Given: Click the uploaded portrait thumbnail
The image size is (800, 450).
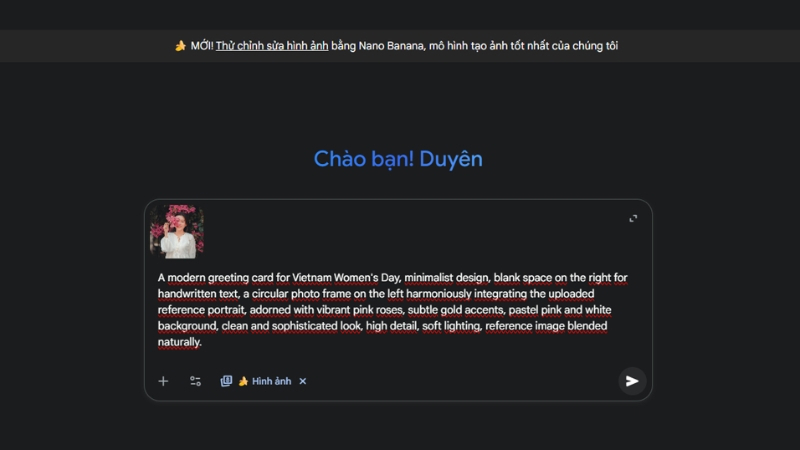Looking at the screenshot, I should 177,232.
